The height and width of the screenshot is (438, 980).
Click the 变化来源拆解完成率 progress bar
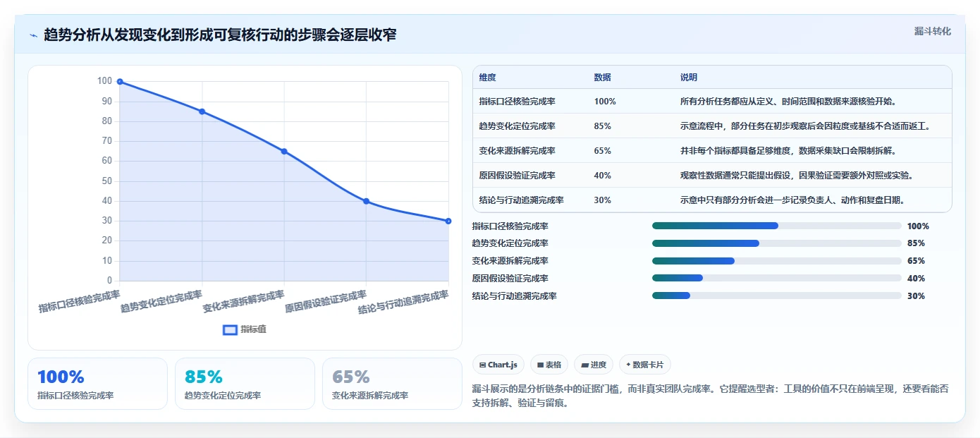click(x=777, y=261)
